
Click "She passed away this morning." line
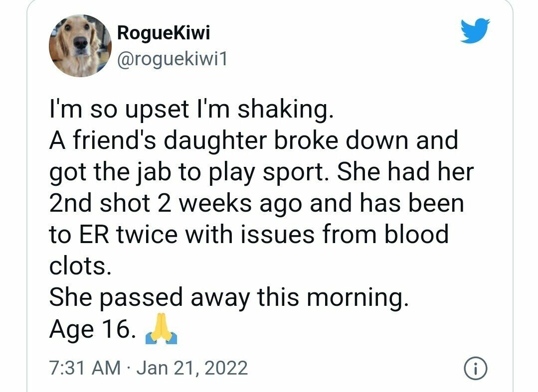pos(229,297)
